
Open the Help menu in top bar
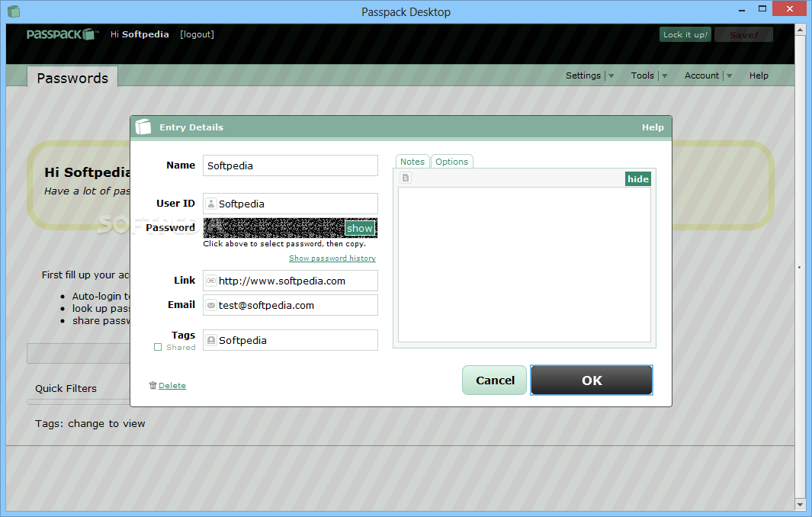click(759, 75)
